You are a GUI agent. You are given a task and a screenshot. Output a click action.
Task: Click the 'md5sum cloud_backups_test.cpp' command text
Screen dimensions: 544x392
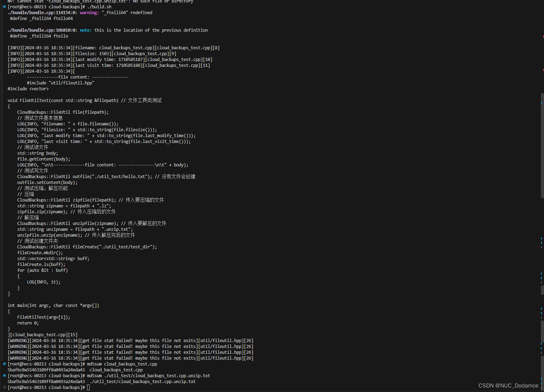[122, 364]
